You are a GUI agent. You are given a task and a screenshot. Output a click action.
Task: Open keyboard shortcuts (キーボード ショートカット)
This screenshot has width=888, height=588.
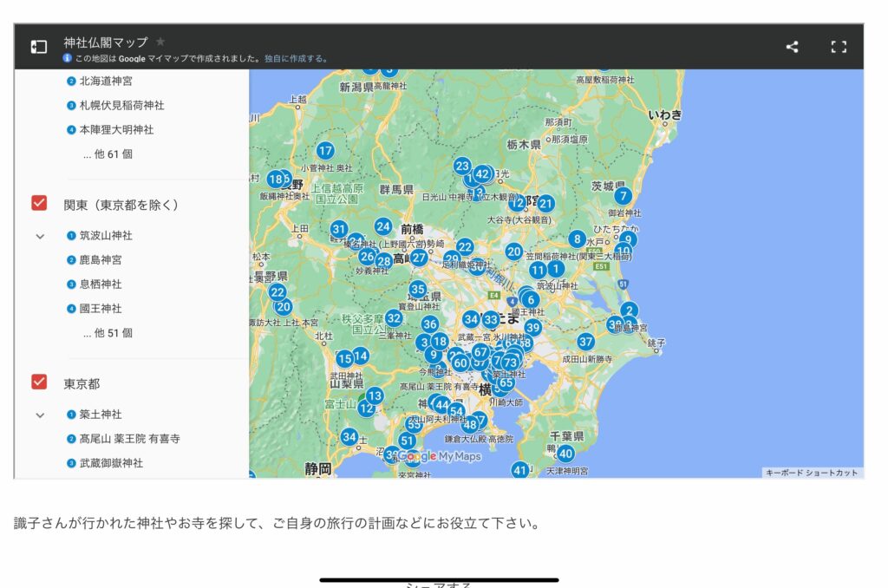[x=812, y=473]
